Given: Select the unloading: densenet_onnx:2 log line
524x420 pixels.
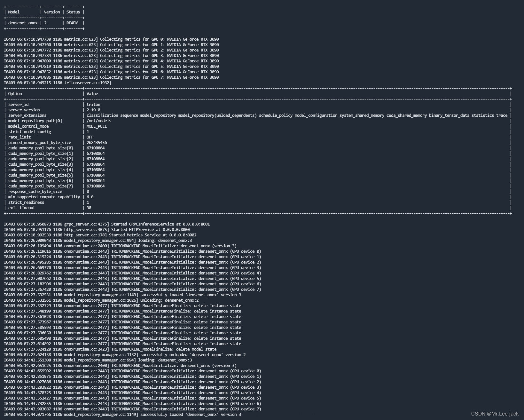Looking at the screenshot, I should [101, 300].
